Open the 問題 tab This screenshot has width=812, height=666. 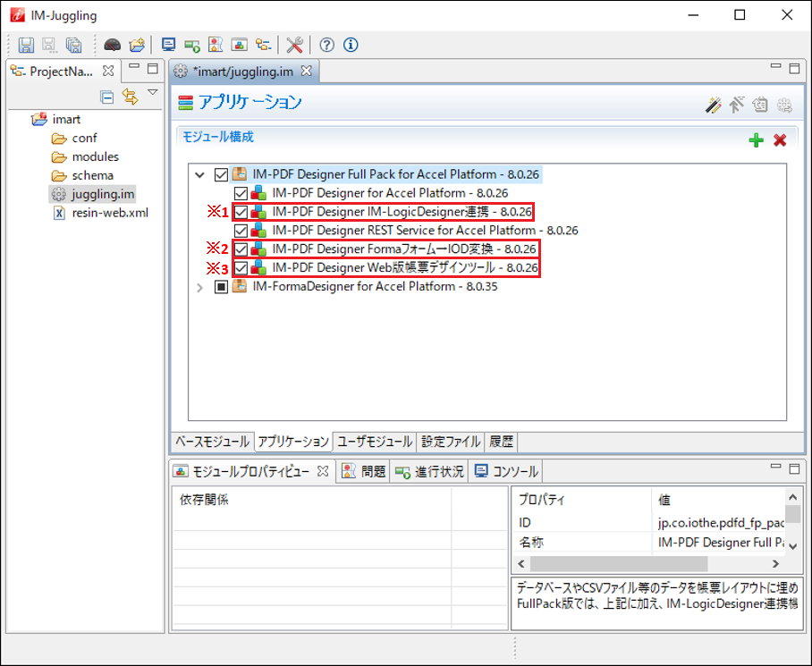coord(364,471)
